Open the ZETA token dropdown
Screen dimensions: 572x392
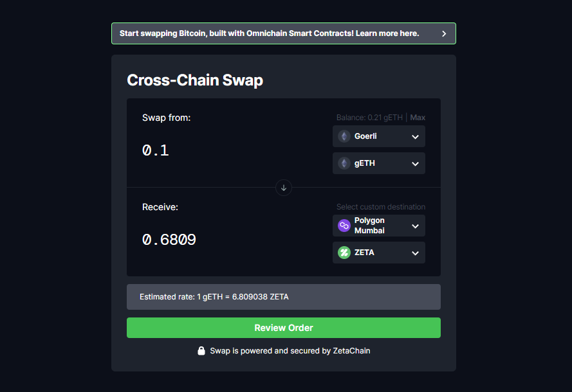[x=379, y=253]
